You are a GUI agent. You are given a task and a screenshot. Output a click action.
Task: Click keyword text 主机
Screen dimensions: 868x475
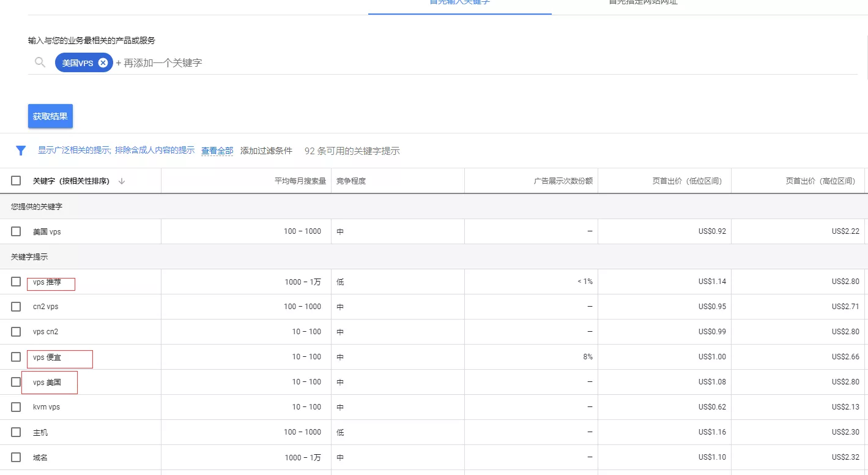[40, 432]
